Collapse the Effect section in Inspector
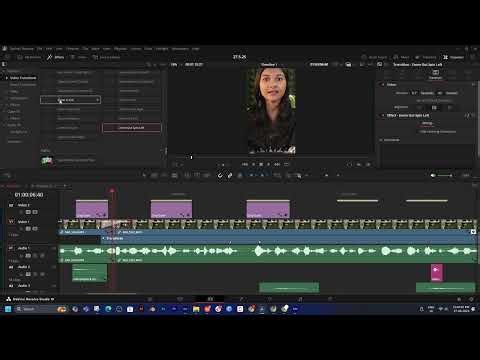The image size is (480, 360). [x=383, y=115]
